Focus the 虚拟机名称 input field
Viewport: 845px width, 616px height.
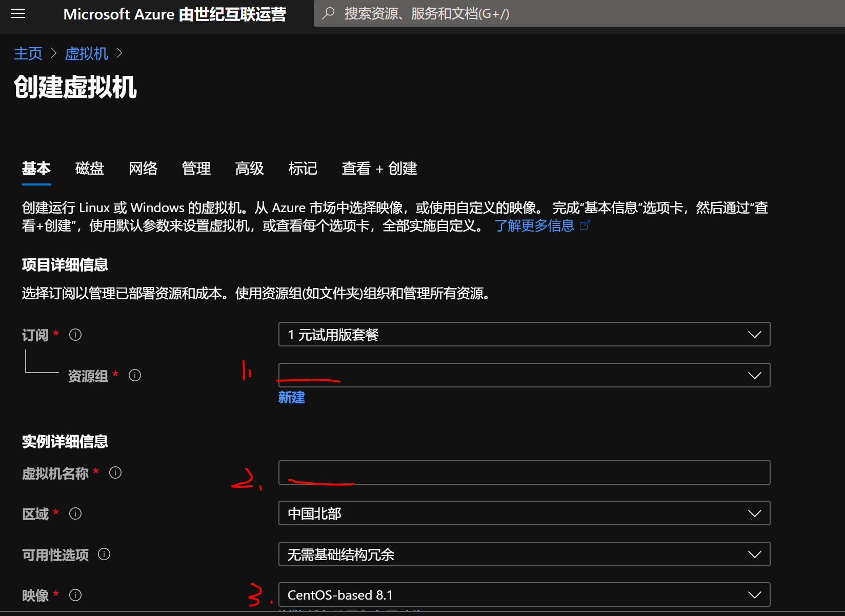pyautogui.click(x=524, y=473)
